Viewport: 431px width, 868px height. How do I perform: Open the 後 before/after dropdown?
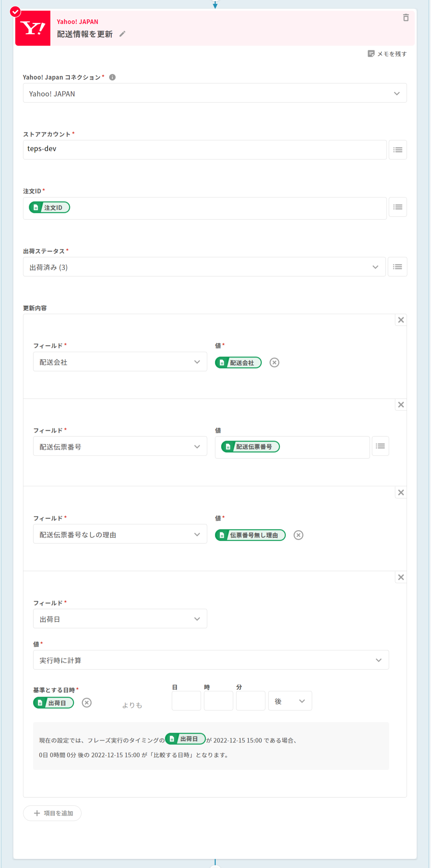[x=290, y=701]
